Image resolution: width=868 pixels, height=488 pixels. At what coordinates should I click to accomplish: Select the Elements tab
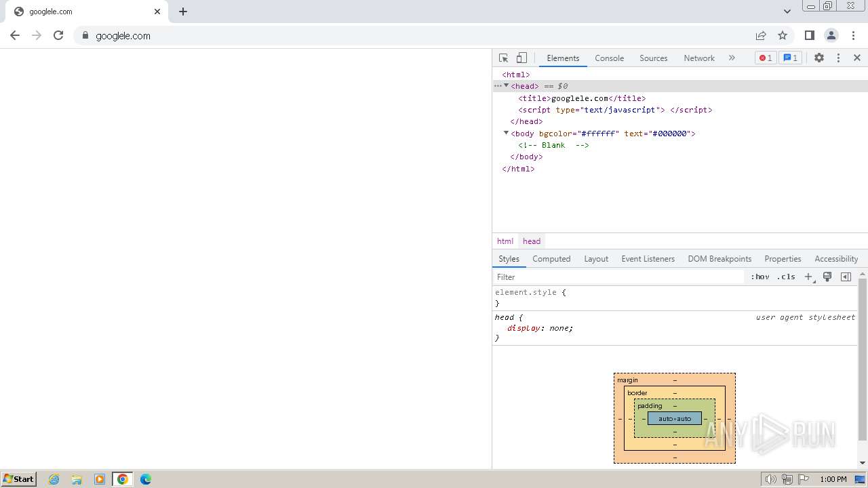(563, 58)
